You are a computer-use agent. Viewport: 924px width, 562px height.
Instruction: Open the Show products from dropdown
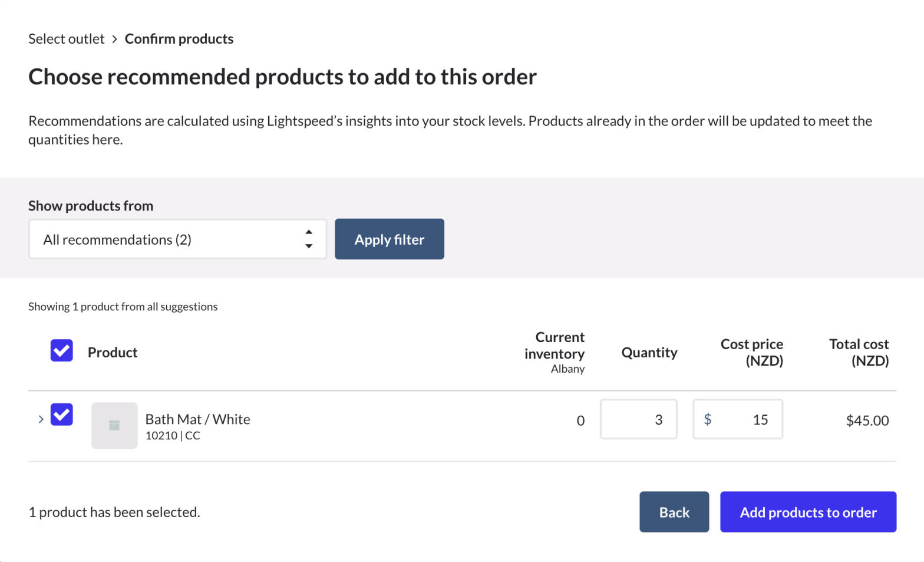coord(177,239)
